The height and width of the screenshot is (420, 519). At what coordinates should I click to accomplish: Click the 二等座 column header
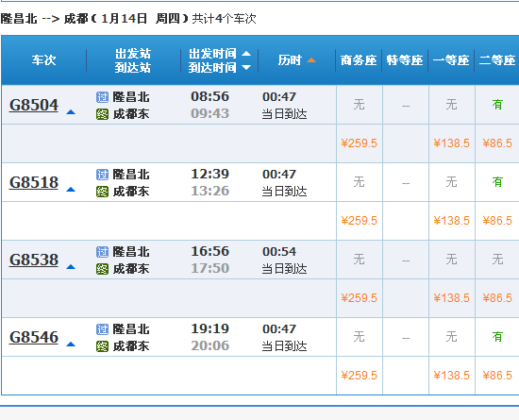click(497, 60)
